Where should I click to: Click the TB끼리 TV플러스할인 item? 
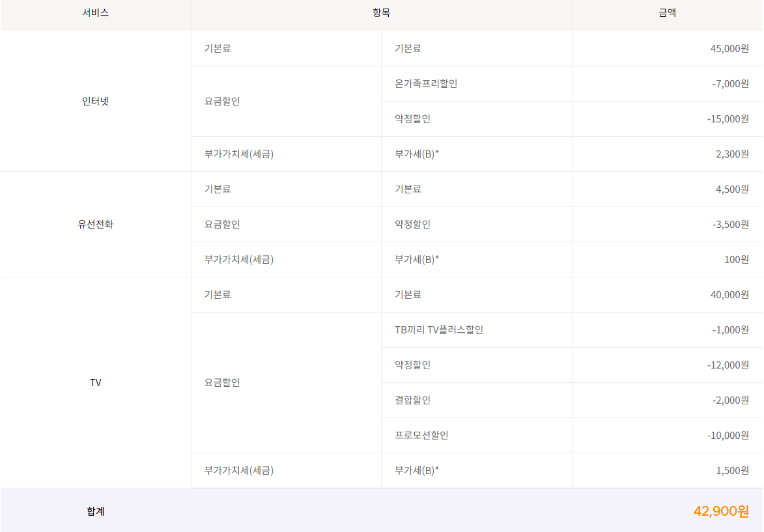pyautogui.click(x=438, y=330)
